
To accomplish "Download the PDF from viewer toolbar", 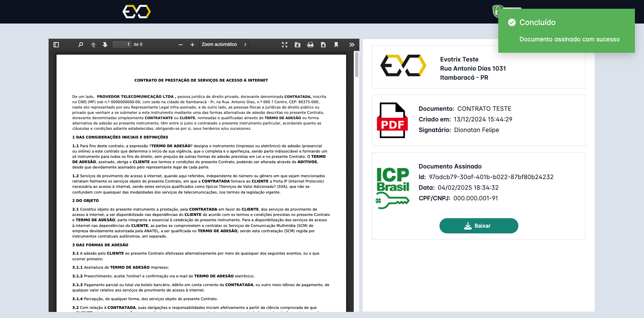I will [323, 45].
